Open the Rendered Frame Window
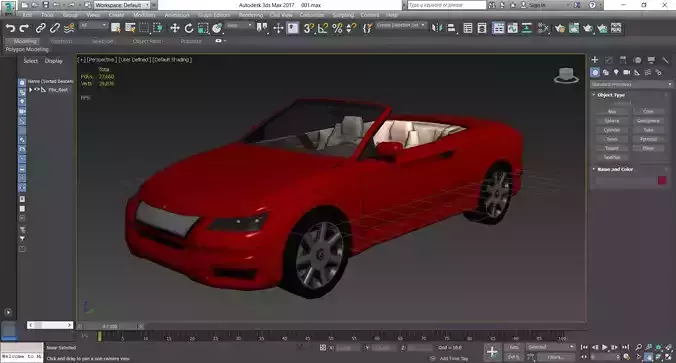Viewport: 676px width, 363px height. (x=574, y=28)
